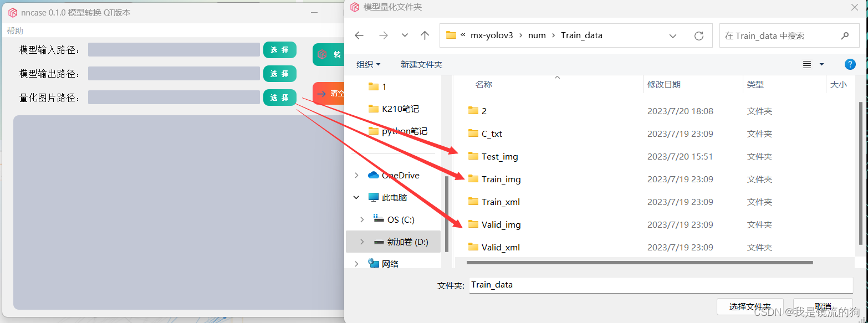Sort by the 类型 column header
The image size is (868, 323).
click(x=755, y=85)
